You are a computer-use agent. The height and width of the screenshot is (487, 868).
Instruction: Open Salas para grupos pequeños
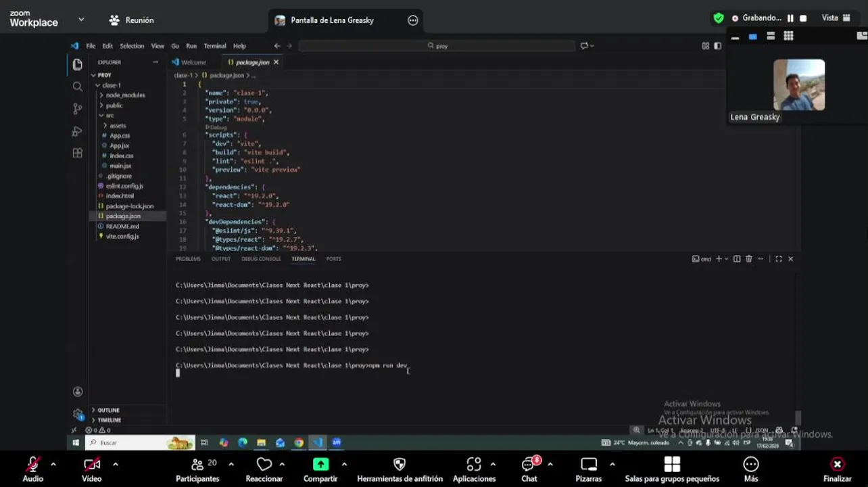point(672,469)
